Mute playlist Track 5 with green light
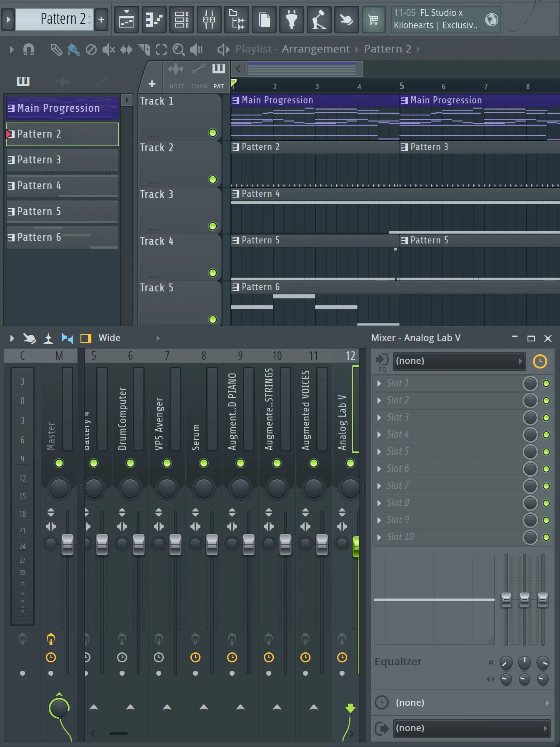This screenshot has width=560, height=747. [212, 319]
